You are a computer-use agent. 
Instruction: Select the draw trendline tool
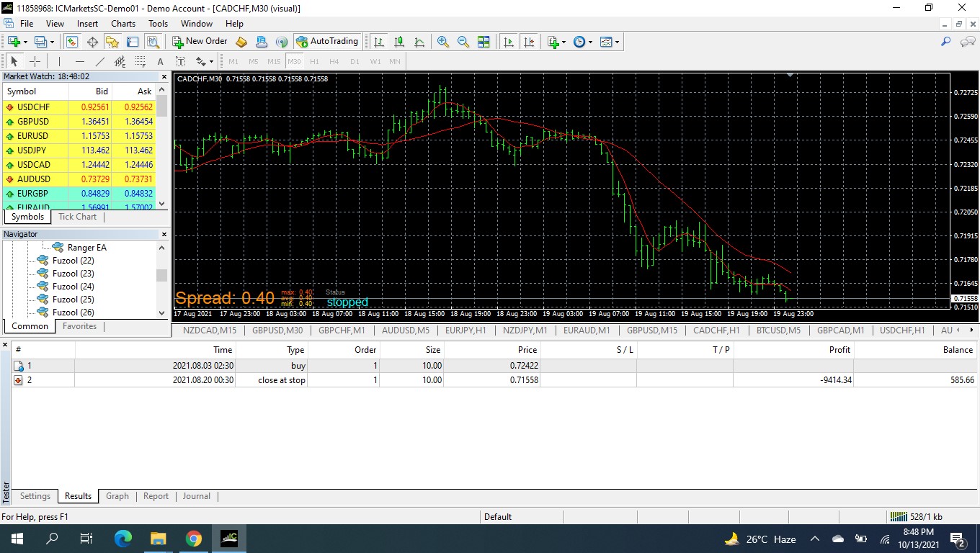pos(100,61)
